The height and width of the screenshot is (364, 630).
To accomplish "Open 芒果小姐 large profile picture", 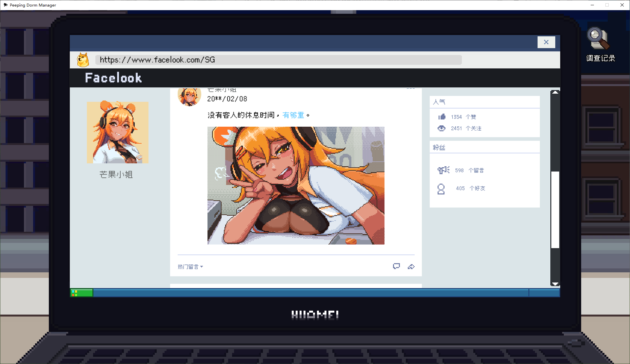I will (118, 132).
